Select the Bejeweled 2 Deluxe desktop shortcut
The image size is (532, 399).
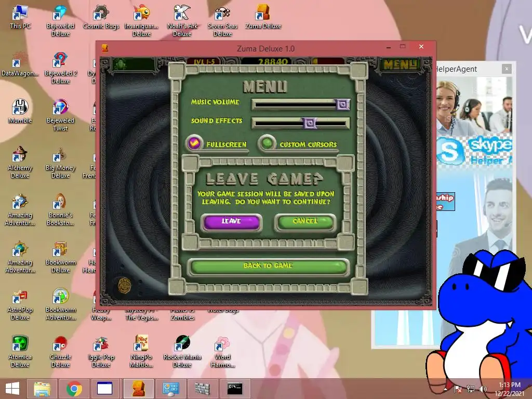pyautogui.click(x=60, y=68)
